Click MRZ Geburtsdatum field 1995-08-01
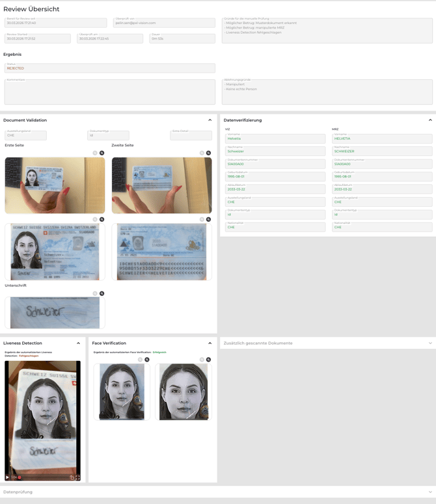436x504 pixels. [x=382, y=176]
